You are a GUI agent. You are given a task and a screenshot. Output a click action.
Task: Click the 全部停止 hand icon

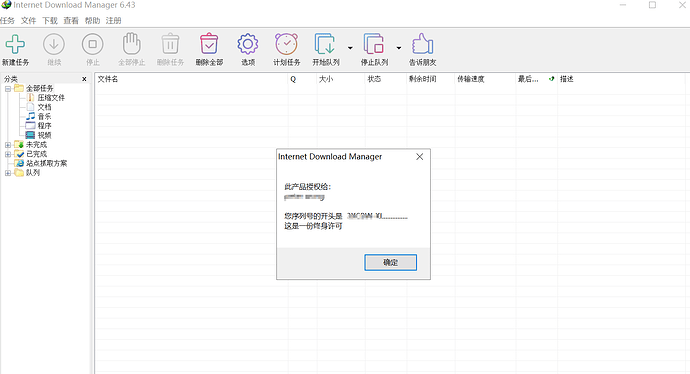(x=131, y=44)
